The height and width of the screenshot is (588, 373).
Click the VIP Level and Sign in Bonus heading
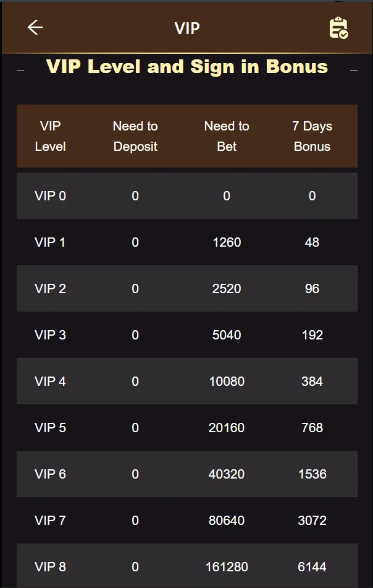(x=186, y=67)
